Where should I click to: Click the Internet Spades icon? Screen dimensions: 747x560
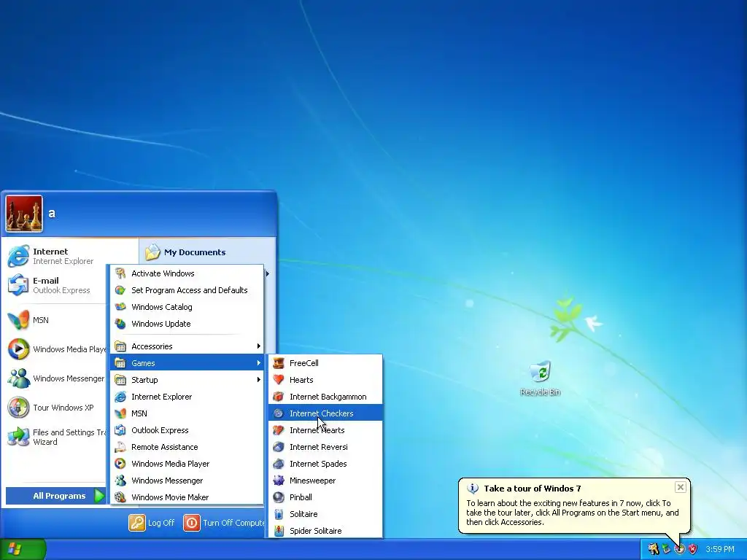(279, 464)
